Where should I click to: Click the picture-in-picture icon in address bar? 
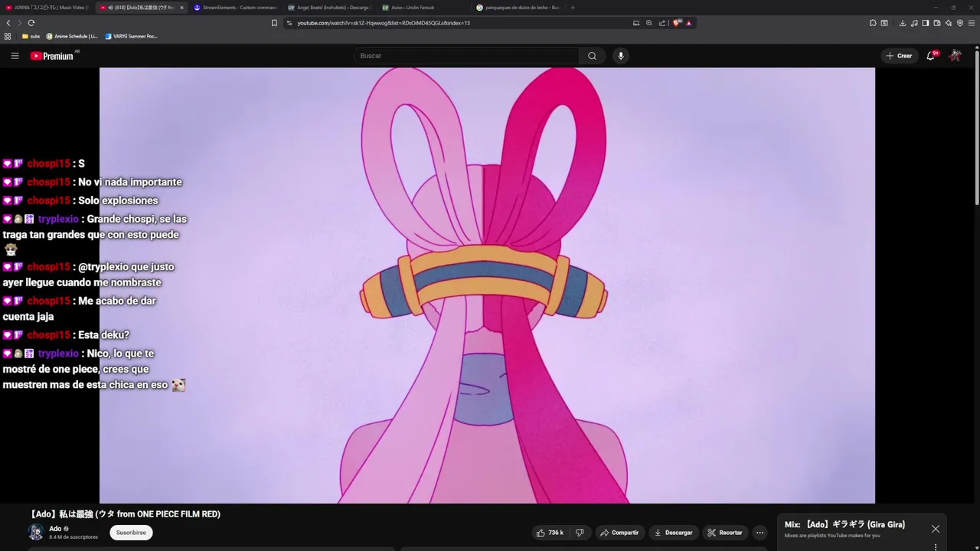point(636,23)
